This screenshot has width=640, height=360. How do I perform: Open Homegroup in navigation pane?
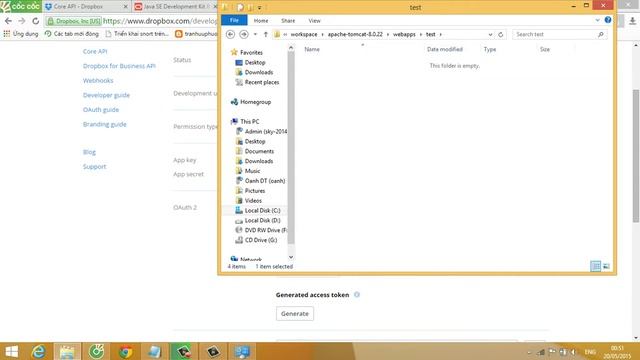point(255,102)
